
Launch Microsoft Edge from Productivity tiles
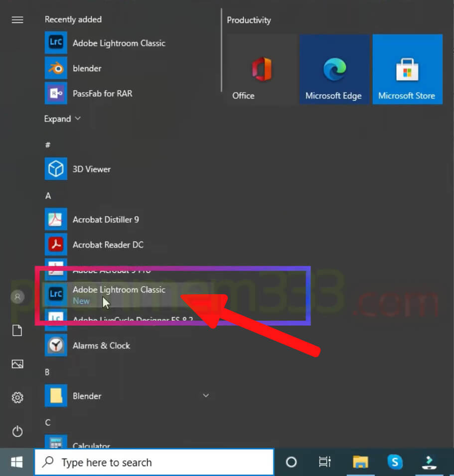[x=334, y=69]
